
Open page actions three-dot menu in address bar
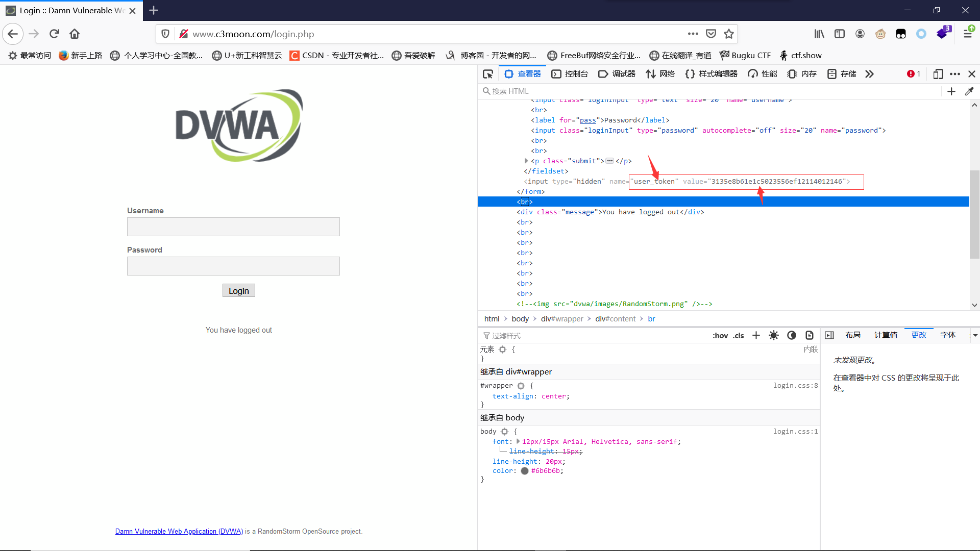(x=693, y=34)
